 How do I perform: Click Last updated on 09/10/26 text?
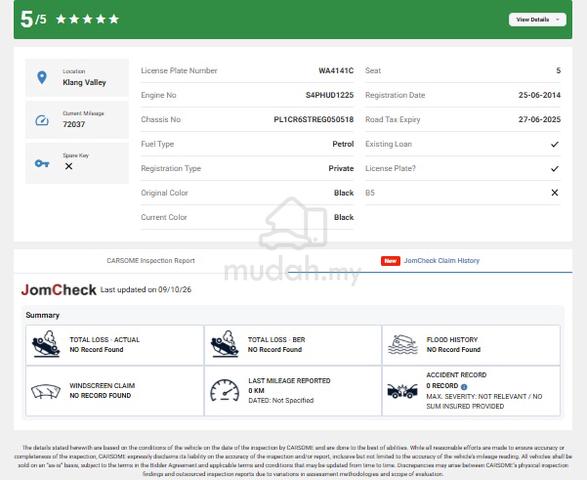pos(146,289)
